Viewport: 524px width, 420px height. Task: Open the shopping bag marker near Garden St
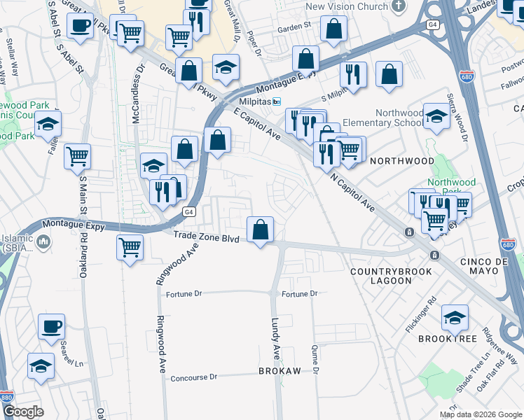click(x=333, y=29)
